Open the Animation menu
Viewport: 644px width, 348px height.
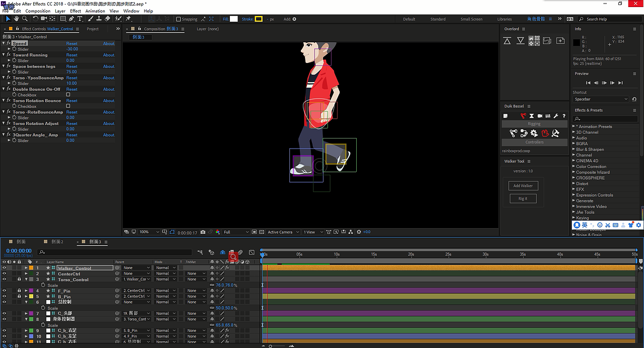pyautogui.click(x=95, y=11)
